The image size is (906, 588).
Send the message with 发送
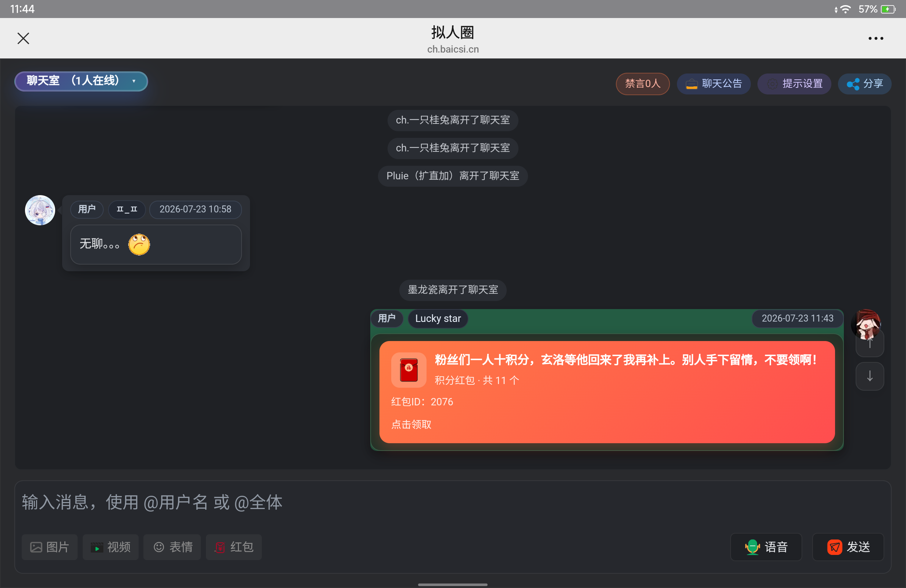click(848, 547)
